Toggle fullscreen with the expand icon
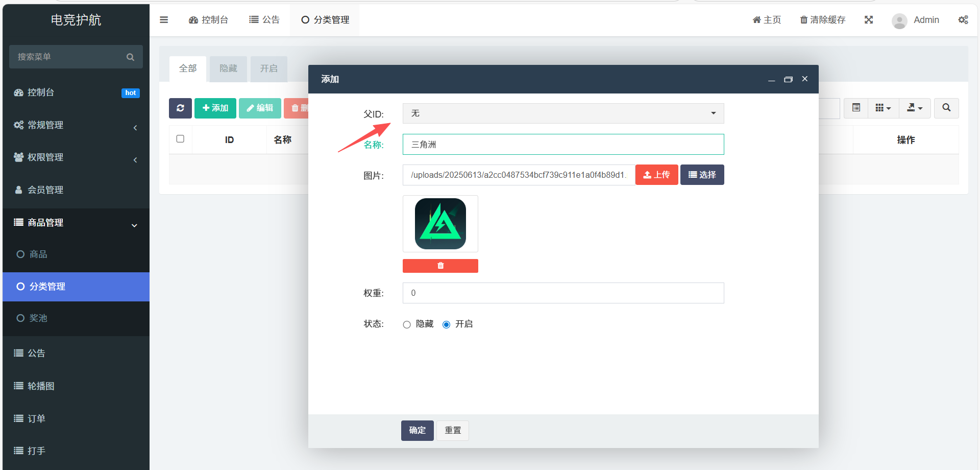 (869, 20)
